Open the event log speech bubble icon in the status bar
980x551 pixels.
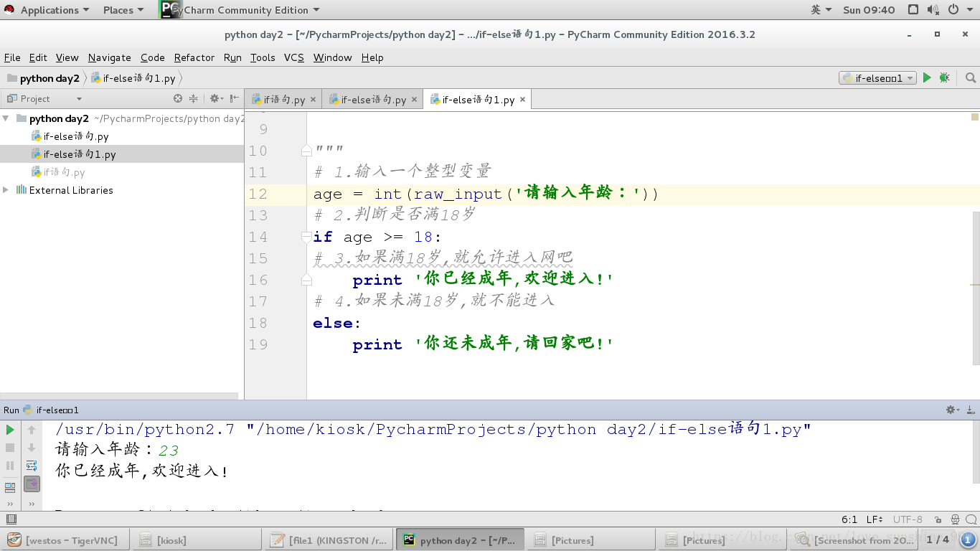click(971, 519)
